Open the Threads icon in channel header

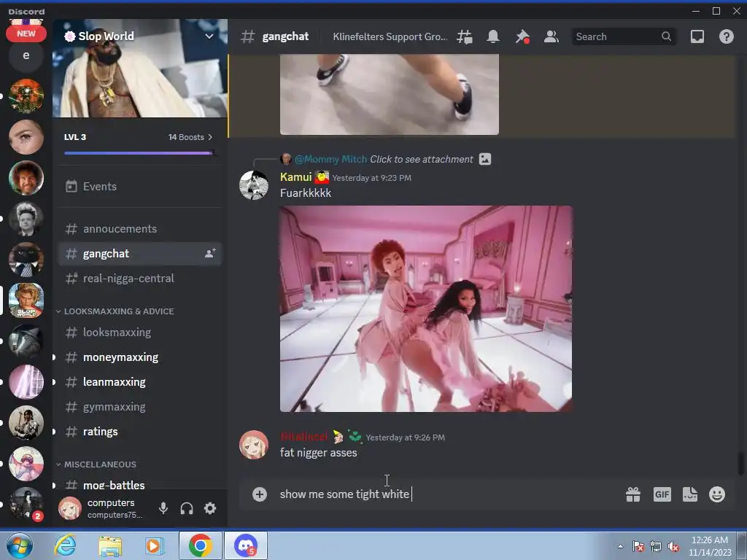tap(465, 36)
